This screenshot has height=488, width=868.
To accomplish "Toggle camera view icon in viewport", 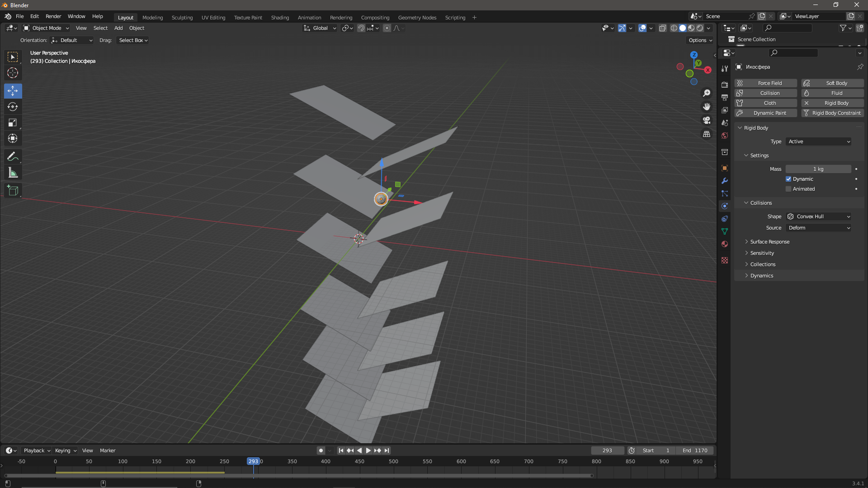I will tap(706, 120).
